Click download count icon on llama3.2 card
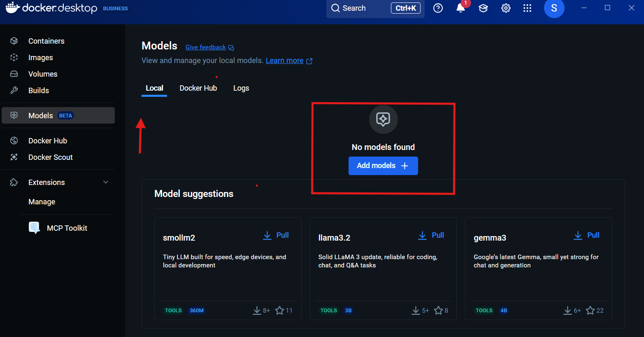 tap(416, 310)
